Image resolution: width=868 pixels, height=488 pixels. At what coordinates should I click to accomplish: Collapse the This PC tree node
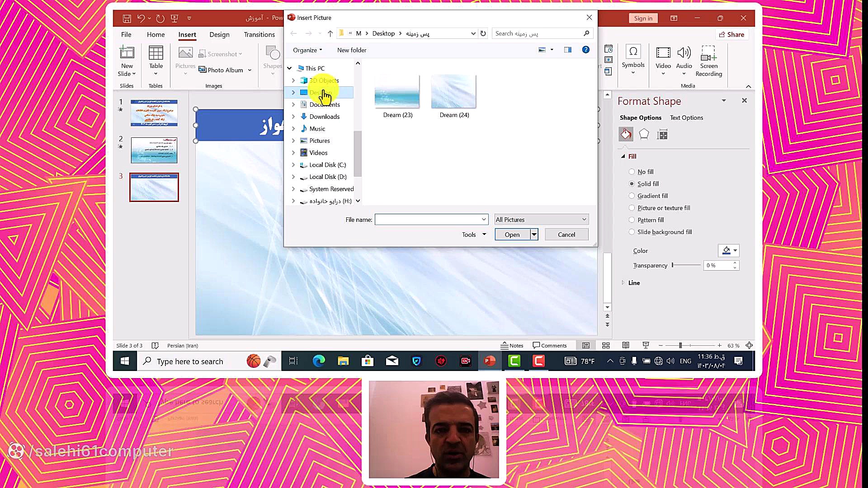[x=290, y=69]
